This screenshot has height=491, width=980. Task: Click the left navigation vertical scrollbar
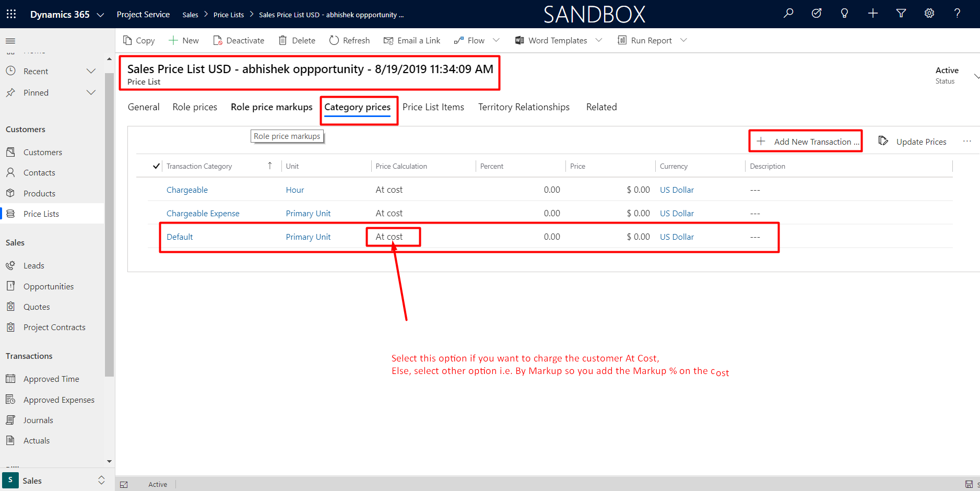(x=109, y=225)
